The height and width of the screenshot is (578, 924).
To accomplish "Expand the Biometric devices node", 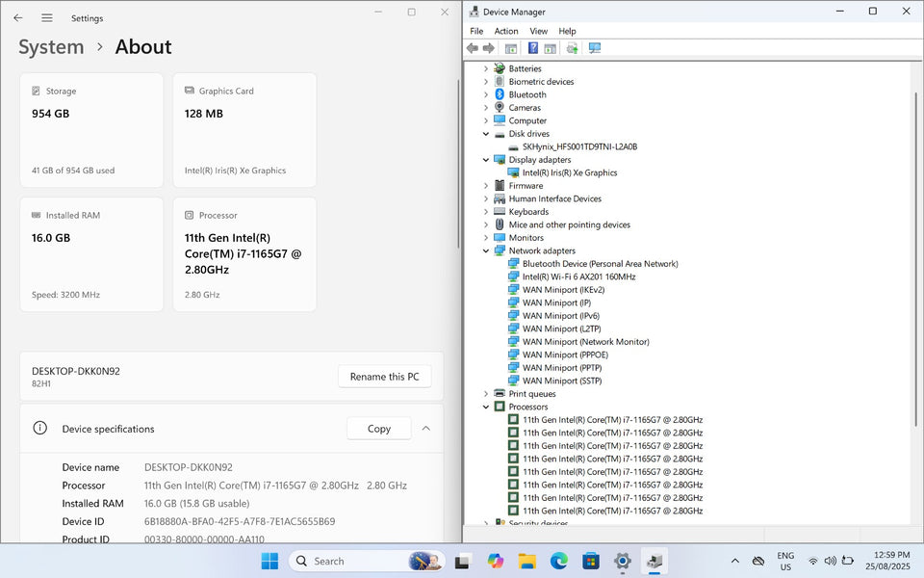I will 485,81.
